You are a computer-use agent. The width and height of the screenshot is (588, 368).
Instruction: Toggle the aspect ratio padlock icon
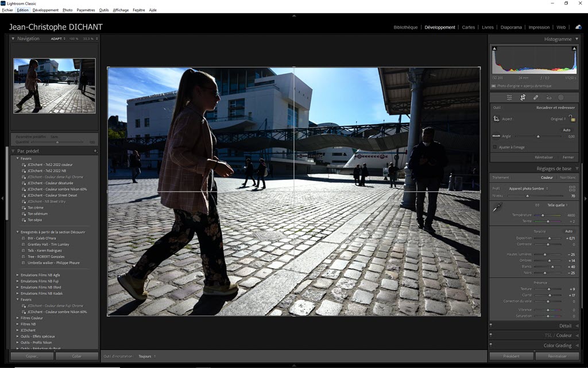(x=572, y=118)
